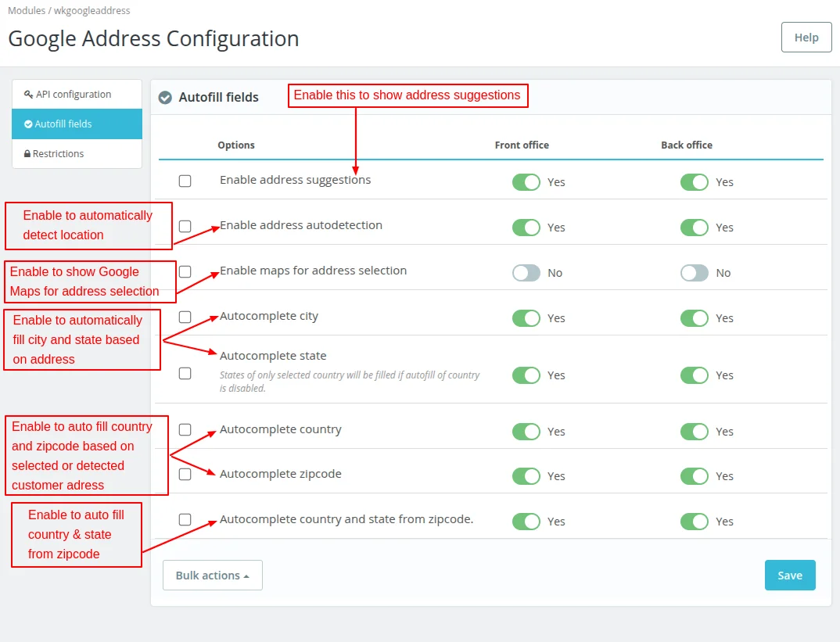
Task: Click the checkmark icon in Autofill fields tab
Action: tap(28, 124)
